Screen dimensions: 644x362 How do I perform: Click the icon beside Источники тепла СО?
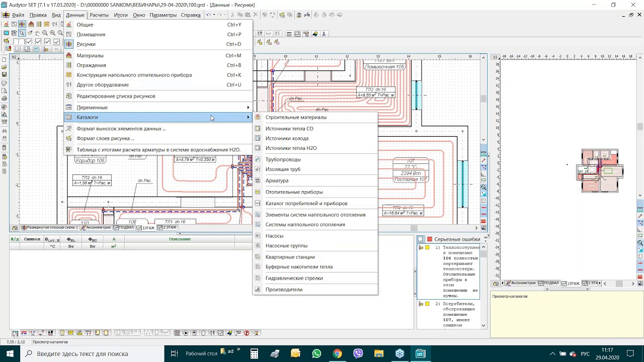(x=258, y=129)
